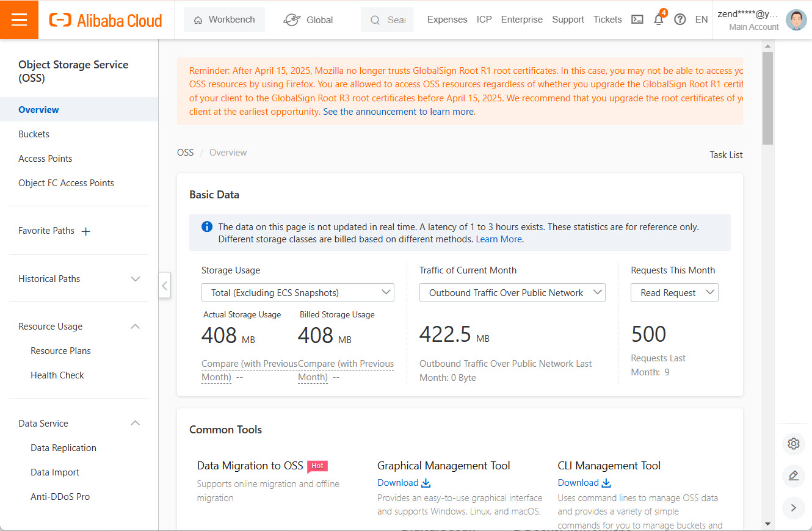
Task: Collapse the left sidebar panel handle
Action: tap(164, 285)
